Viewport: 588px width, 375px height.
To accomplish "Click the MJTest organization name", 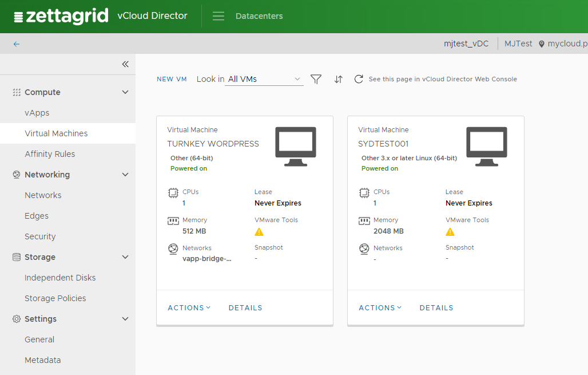I will click(518, 44).
